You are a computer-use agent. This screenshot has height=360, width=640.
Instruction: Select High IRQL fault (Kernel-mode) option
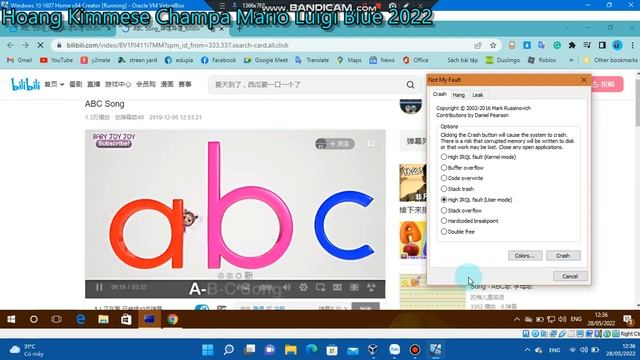tap(478, 157)
